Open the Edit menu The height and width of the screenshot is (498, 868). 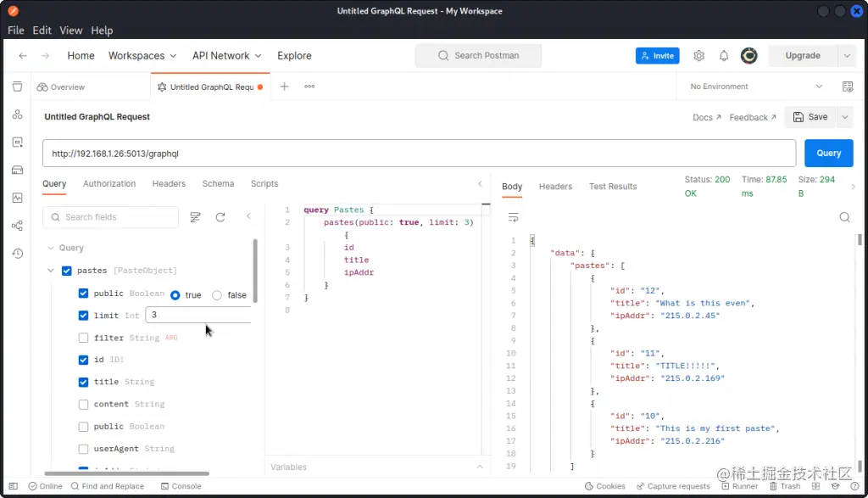(x=42, y=31)
